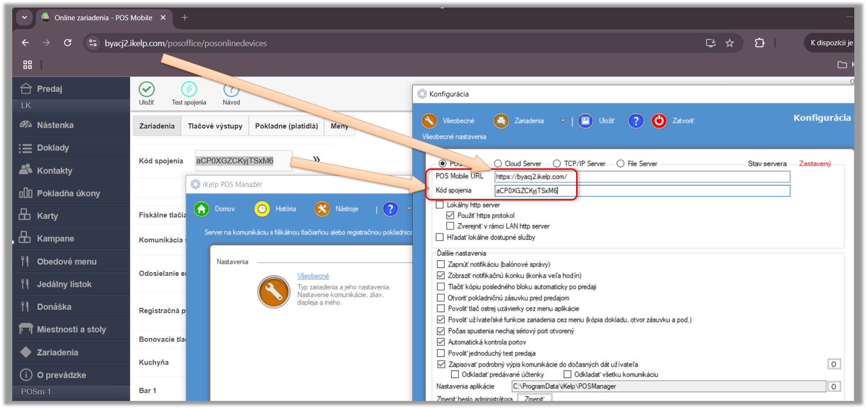Enable the Lokálny http server checkbox
The height and width of the screenshot is (408, 868).
[440, 205]
